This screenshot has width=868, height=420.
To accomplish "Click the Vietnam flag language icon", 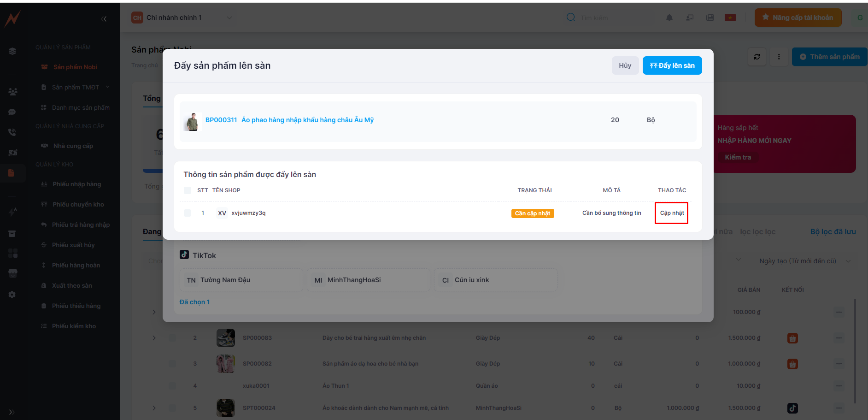I will [730, 18].
